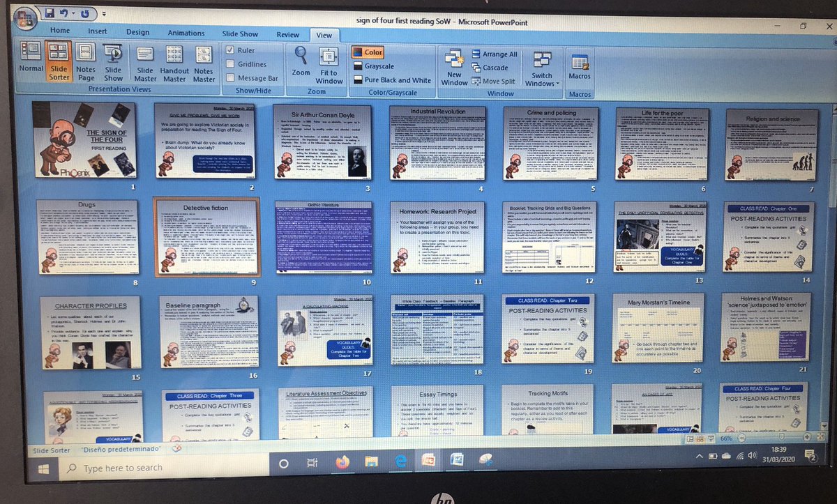Open Handout Master view

pos(174,64)
